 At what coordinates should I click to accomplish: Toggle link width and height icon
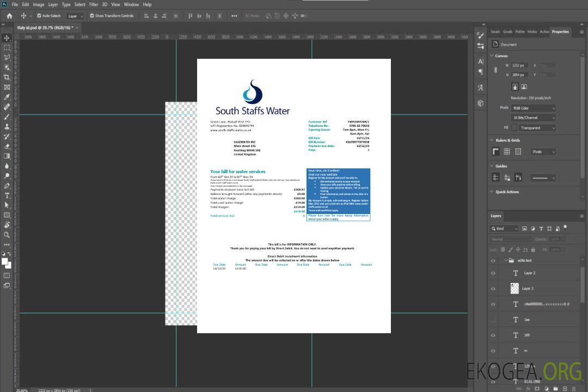point(496,70)
